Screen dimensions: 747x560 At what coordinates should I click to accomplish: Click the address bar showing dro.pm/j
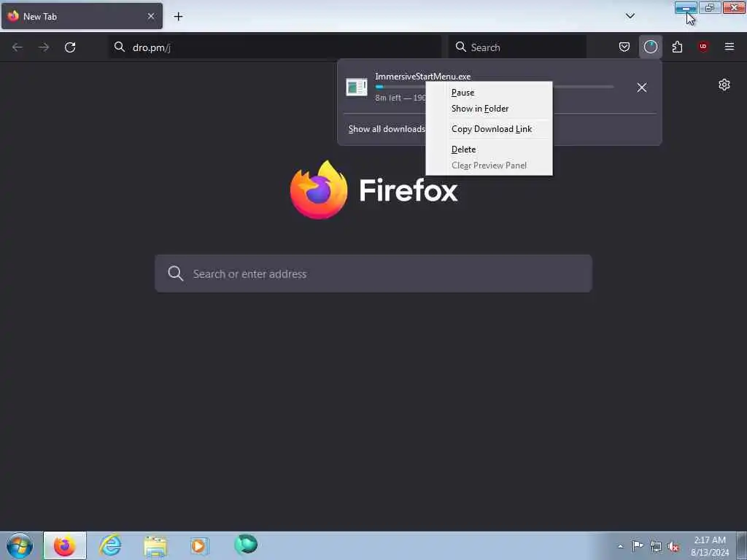[275, 47]
